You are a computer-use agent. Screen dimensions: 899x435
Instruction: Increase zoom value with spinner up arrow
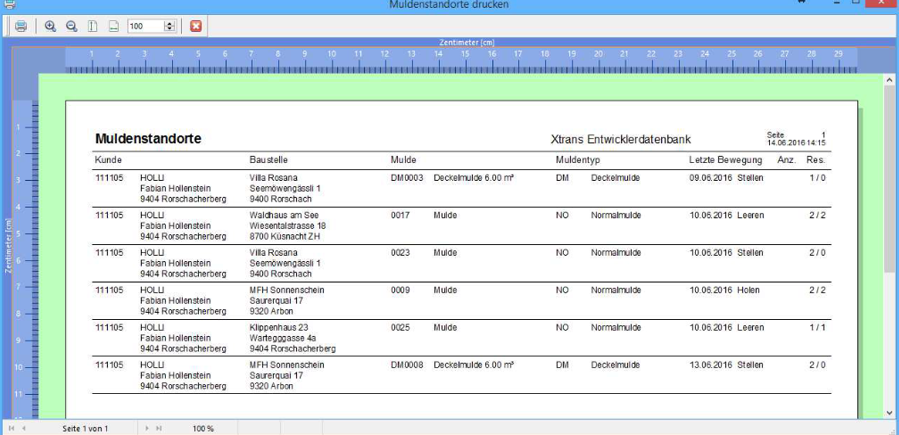(169, 23)
